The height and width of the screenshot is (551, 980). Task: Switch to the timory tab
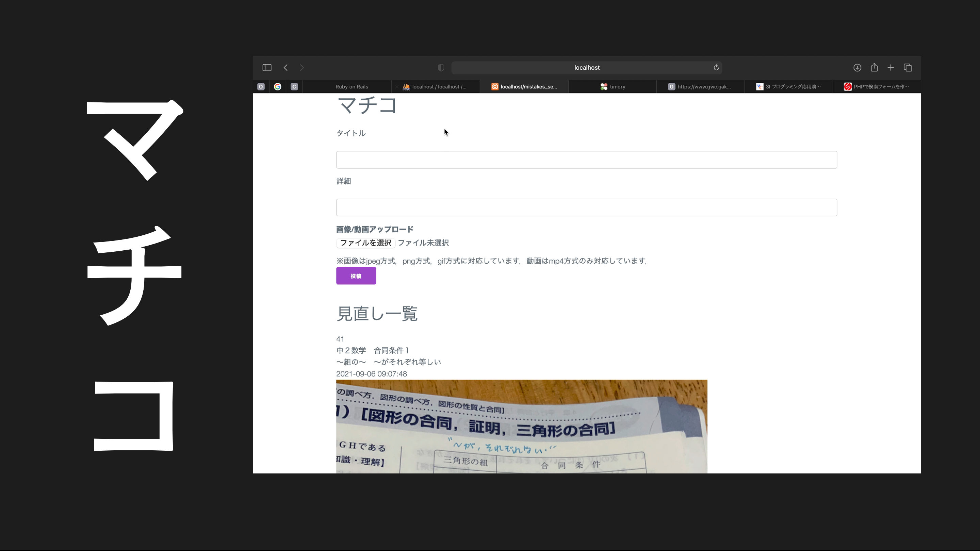(x=612, y=87)
